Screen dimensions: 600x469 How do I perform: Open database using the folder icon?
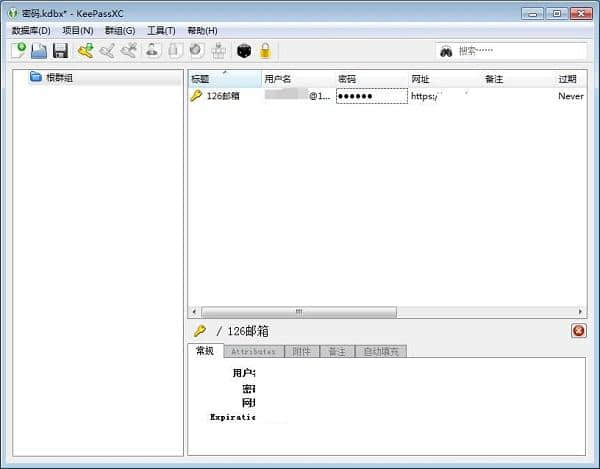(x=39, y=51)
